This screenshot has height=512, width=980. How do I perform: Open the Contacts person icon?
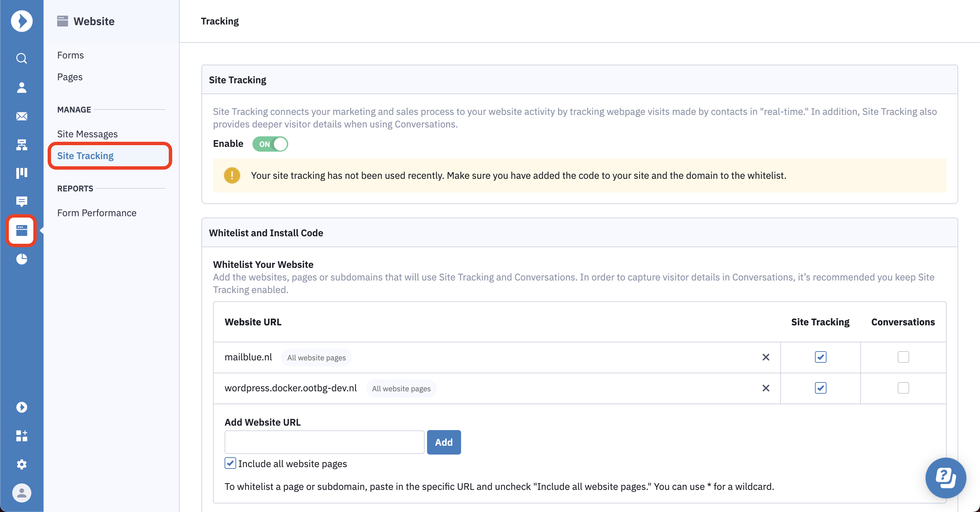[22, 87]
